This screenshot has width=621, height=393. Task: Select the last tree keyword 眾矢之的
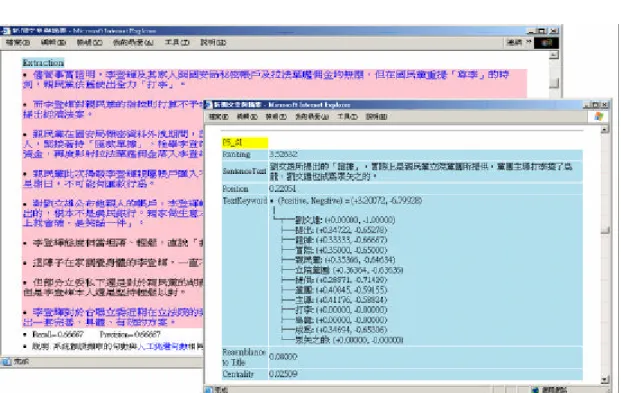pyautogui.click(x=349, y=340)
